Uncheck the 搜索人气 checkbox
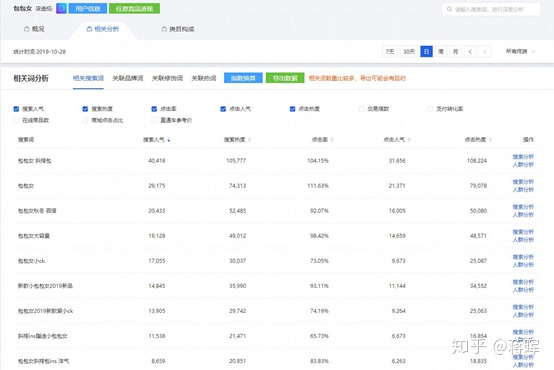The height and width of the screenshot is (370, 554). (16, 109)
